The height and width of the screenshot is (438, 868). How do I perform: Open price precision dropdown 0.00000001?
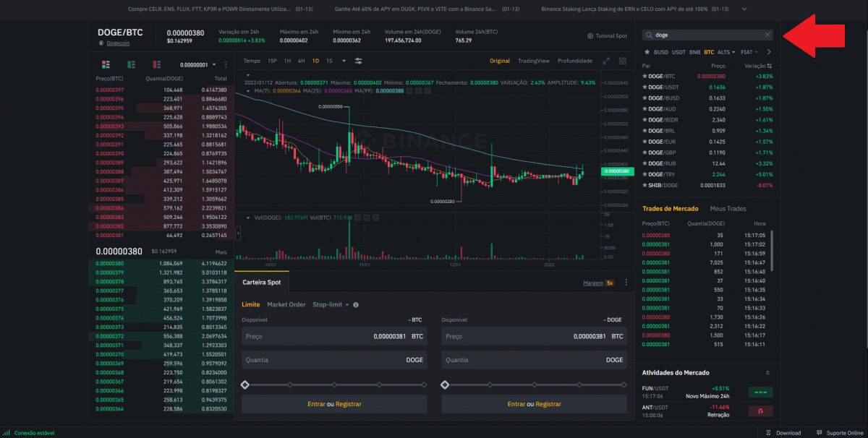tap(197, 64)
